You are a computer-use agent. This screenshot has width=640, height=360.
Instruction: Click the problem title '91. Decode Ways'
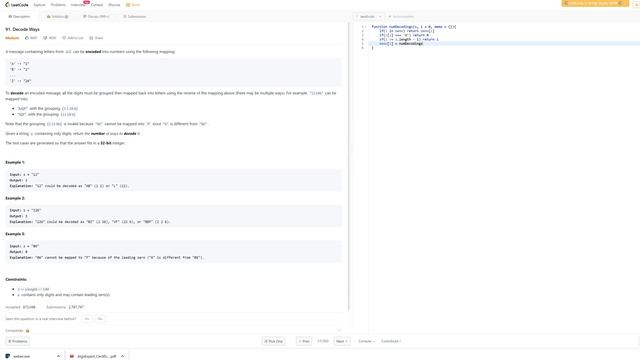click(x=22, y=29)
